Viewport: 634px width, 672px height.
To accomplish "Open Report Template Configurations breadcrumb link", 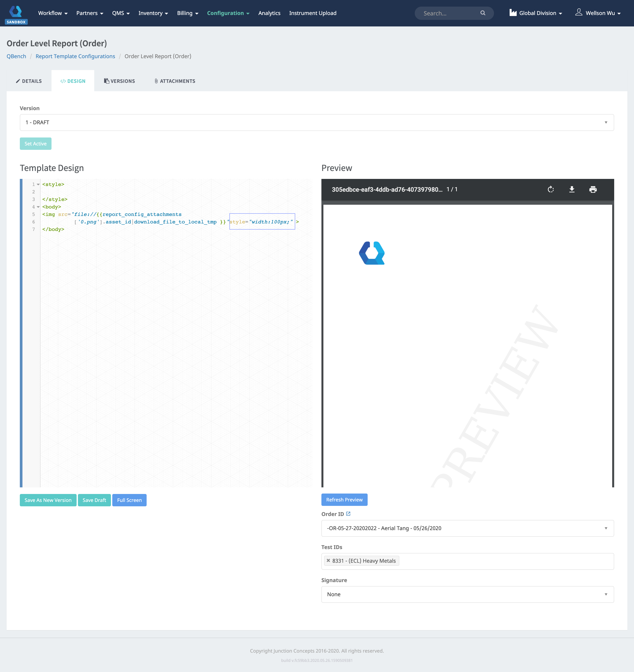I will click(x=75, y=56).
